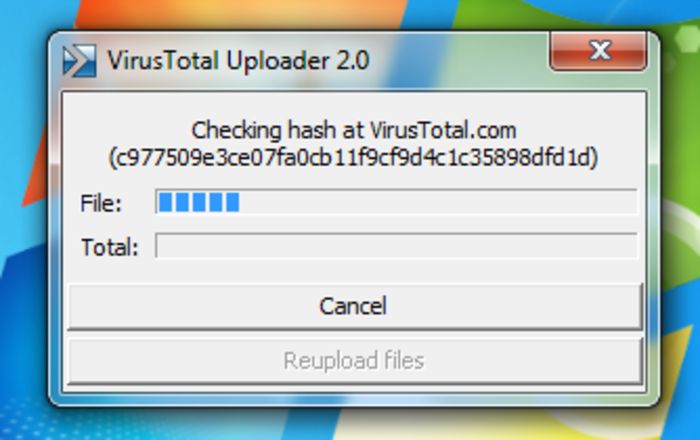Click the last blue block in File bar
The width and height of the screenshot is (700, 440).
(233, 202)
